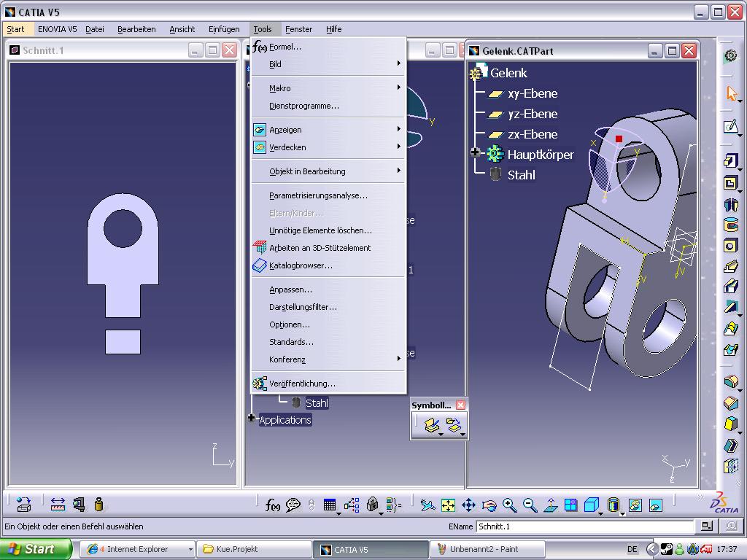The width and height of the screenshot is (747, 560).
Task: Click the Knowledge comment speech bubble icon
Action: 293,505
